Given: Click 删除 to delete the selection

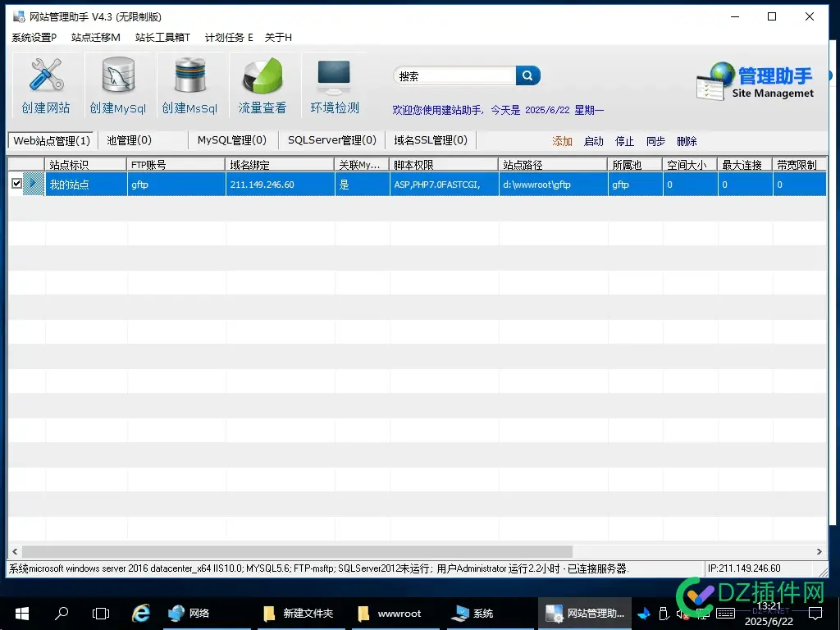Looking at the screenshot, I should (687, 141).
